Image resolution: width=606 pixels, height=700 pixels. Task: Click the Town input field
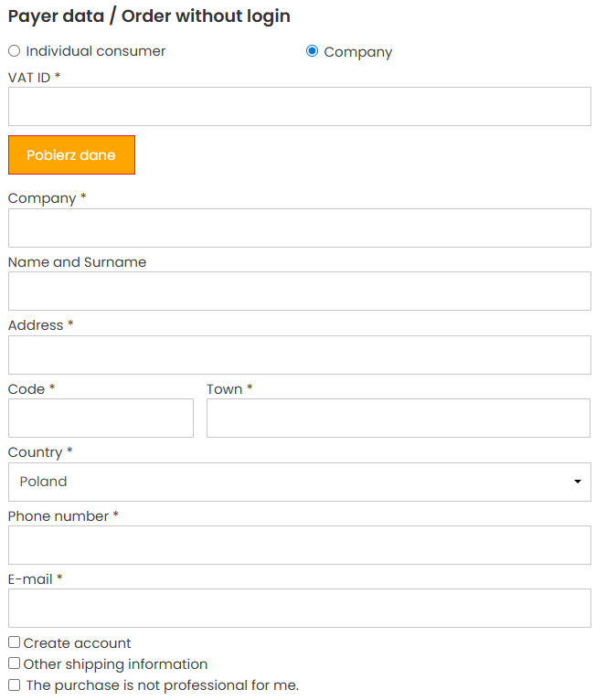[x=399, y=419]
